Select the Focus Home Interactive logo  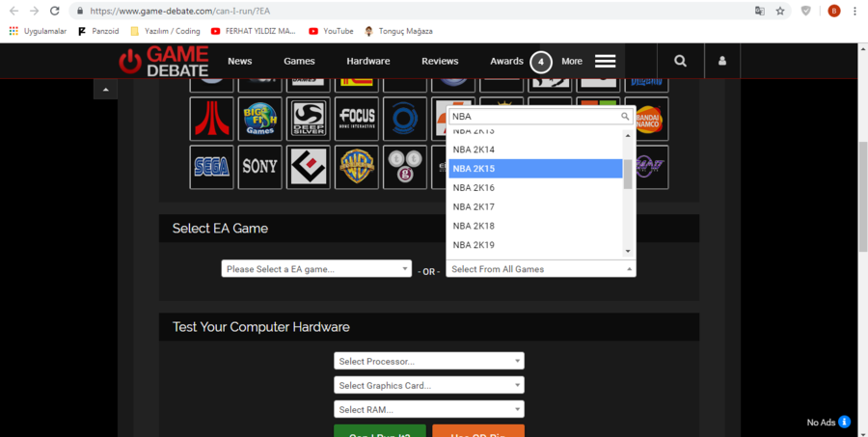[357, 119]
